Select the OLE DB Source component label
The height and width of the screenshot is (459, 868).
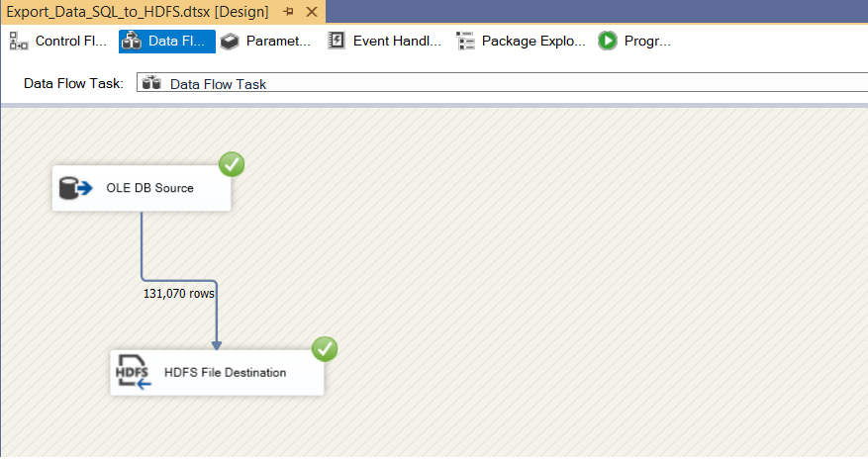click(149, 188)
